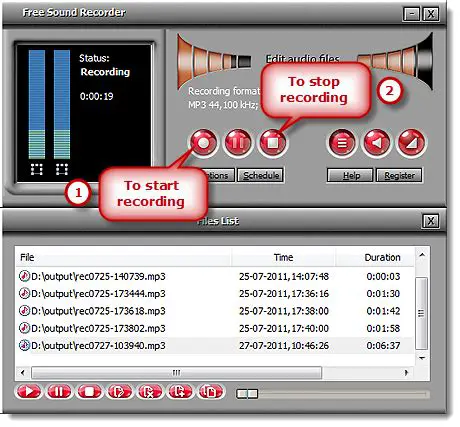This screenshot has height=427, width=460.
Task: Click the files list scroll up arrow
Action: (x=422, y=255)
